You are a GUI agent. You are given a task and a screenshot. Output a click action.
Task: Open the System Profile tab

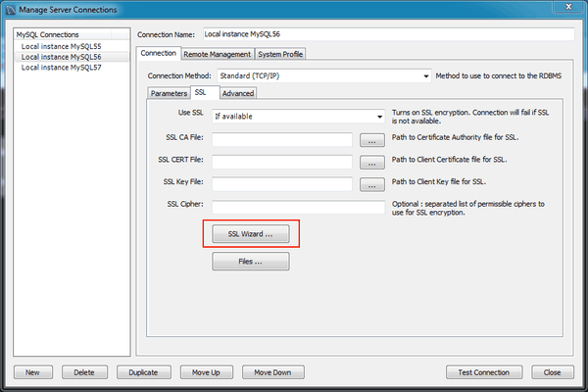pos(280,54)
